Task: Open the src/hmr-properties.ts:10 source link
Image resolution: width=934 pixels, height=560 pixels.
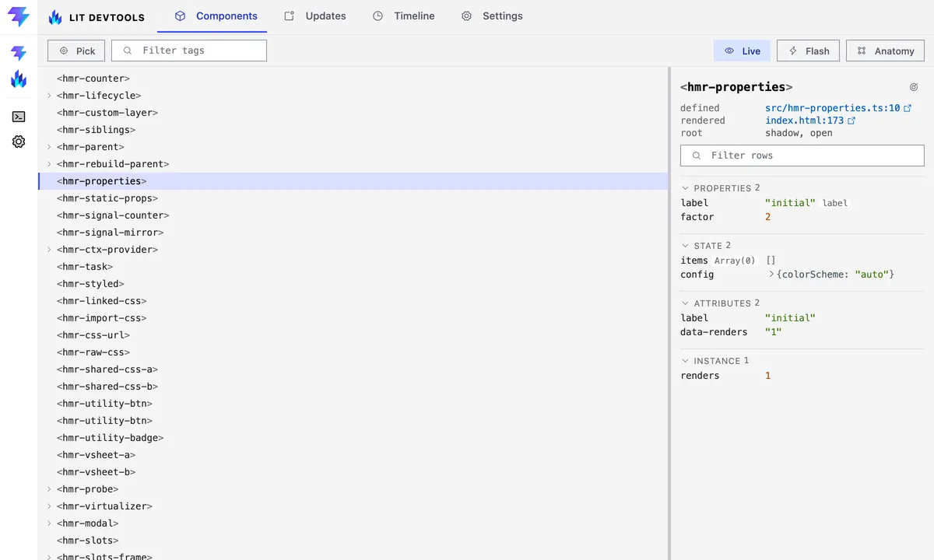Action: pyautogui.click(x=833, y=108)
